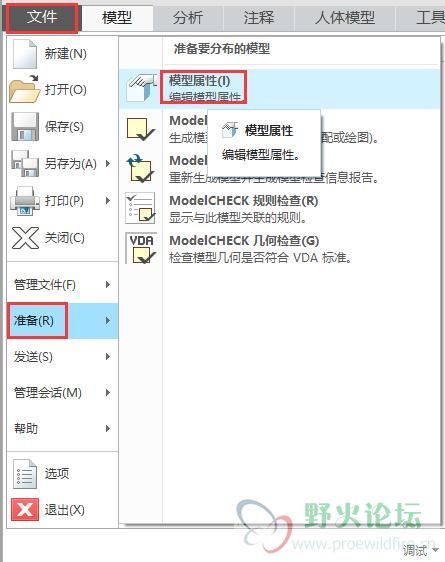The width and height of the screenshot is (445, 562).
Task: Click the Options (选项) list icon
Action: [25, 473]
